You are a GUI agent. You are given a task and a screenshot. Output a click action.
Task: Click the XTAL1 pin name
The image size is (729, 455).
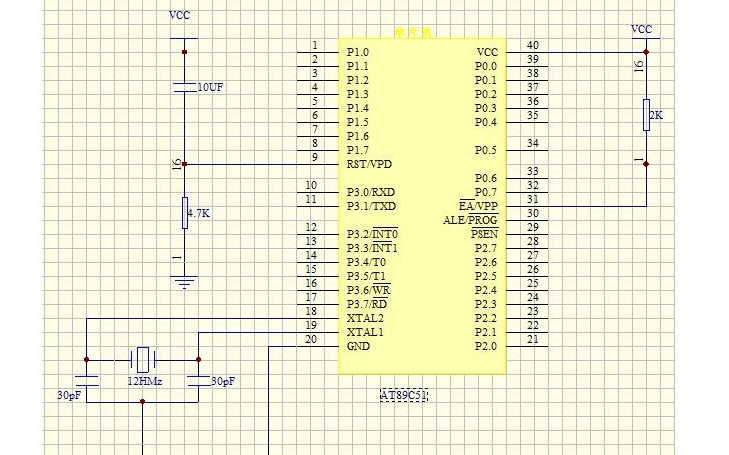(x=365, y=332)
